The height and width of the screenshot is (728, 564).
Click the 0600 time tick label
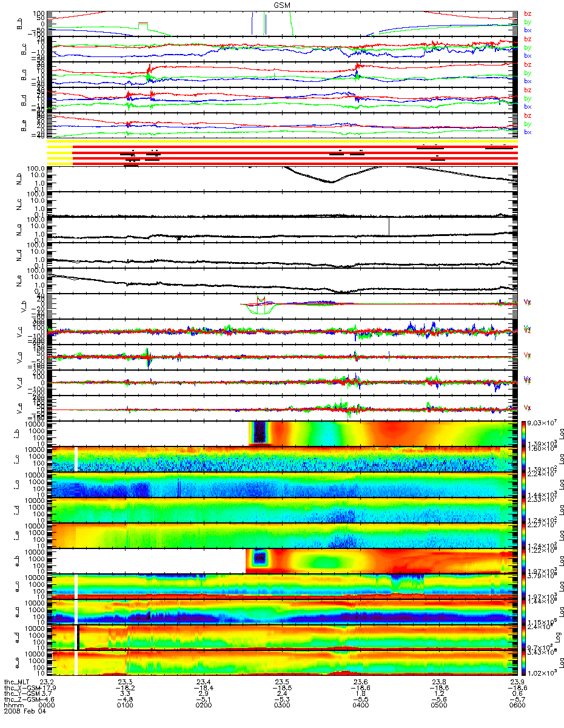[517, 706]
